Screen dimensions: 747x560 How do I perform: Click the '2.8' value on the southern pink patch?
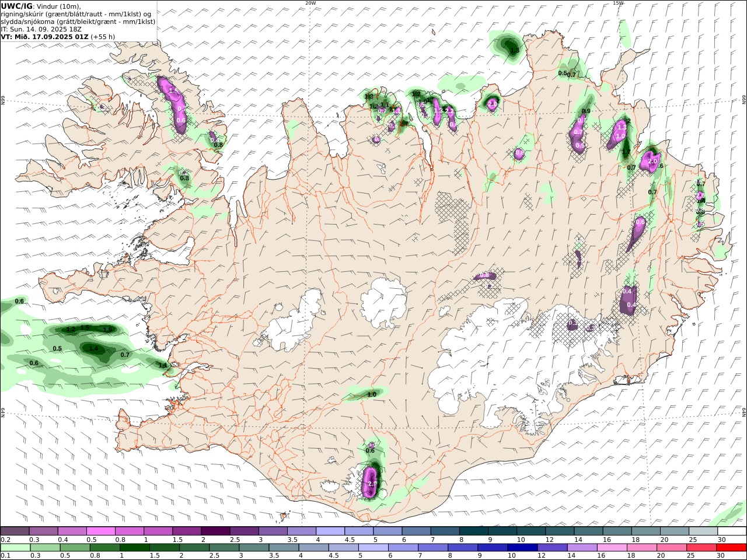[373, 484]
